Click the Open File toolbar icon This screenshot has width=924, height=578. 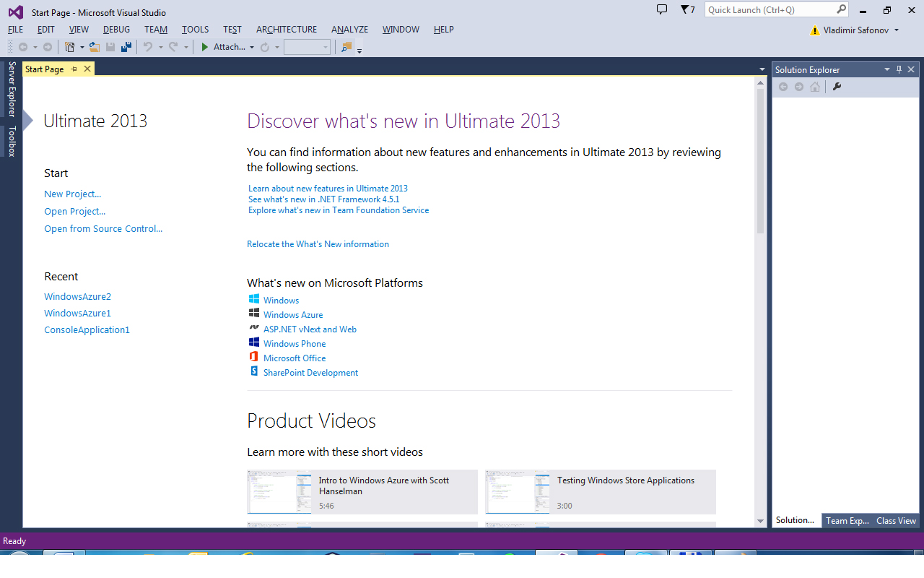(94, 47)
